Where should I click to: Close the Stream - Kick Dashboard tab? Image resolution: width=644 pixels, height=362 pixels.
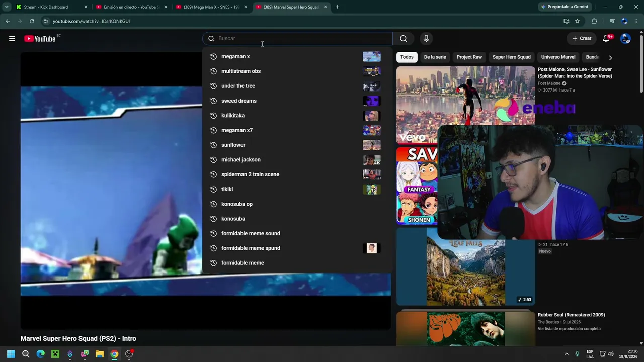point(86,7)
